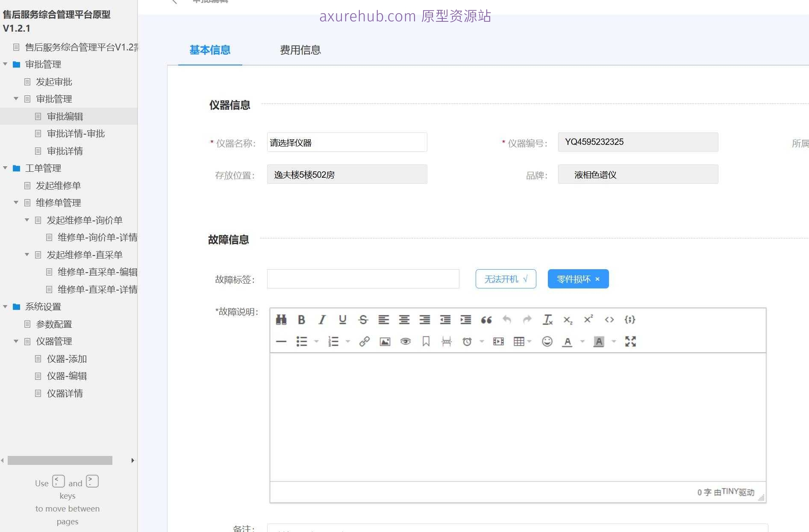Image resolution: width=809 pixels, height=532 pixels.
Task: Open the numbered list dropdown arrow
Action: 348,341
